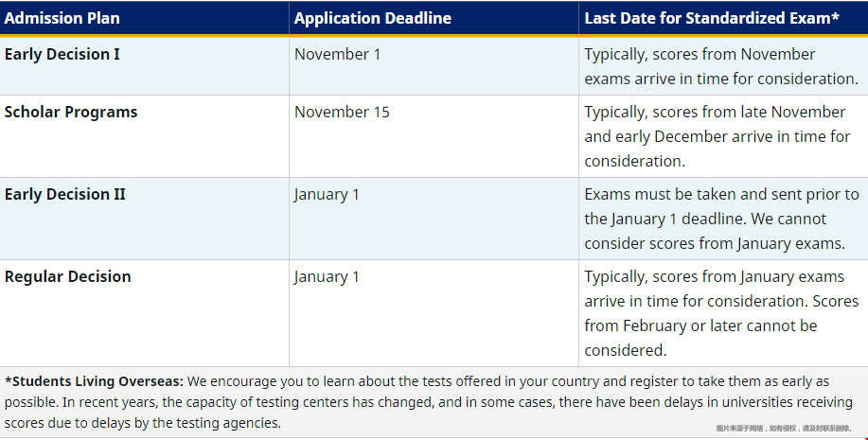
Task: Select the Students Living Overseas bold label
Action: coord(94,381)
